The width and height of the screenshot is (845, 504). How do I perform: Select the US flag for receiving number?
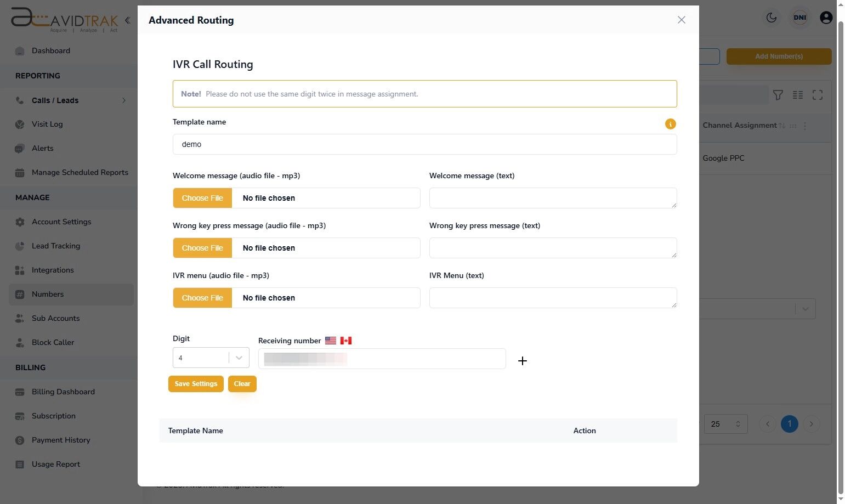click(x=330, y=340)
